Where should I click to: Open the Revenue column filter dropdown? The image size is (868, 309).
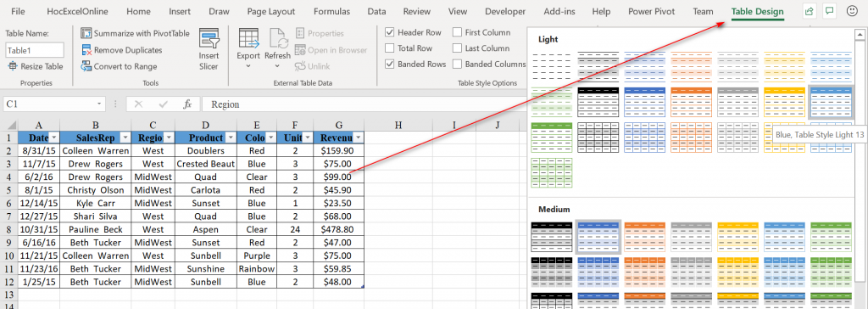[359, 138]
